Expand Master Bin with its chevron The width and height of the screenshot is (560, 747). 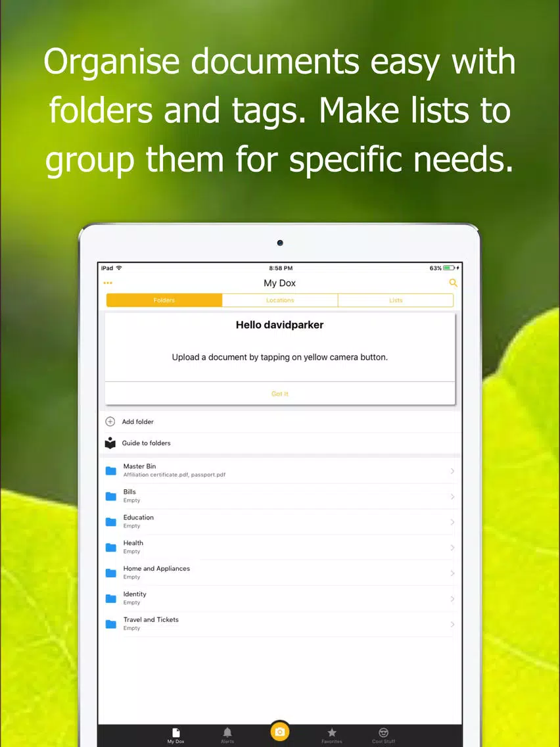click(452, 471)
